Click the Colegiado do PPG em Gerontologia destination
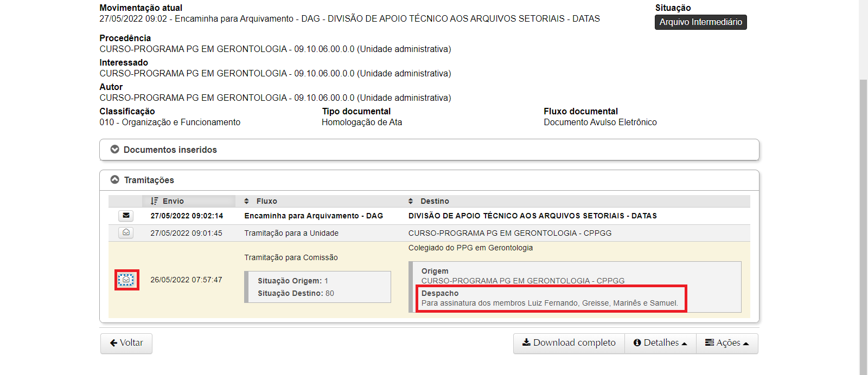Screen dimensions: 868x375 pos(470,248)
